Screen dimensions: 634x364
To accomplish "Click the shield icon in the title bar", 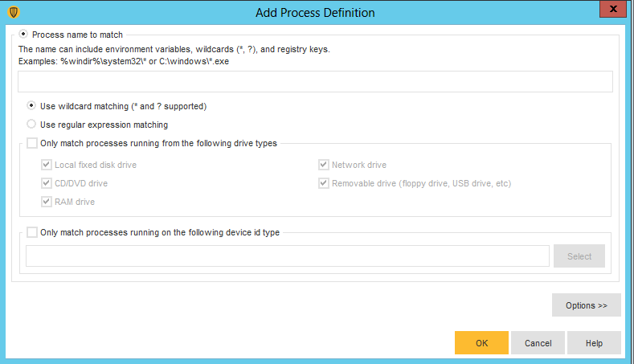I will pos(14,12).
